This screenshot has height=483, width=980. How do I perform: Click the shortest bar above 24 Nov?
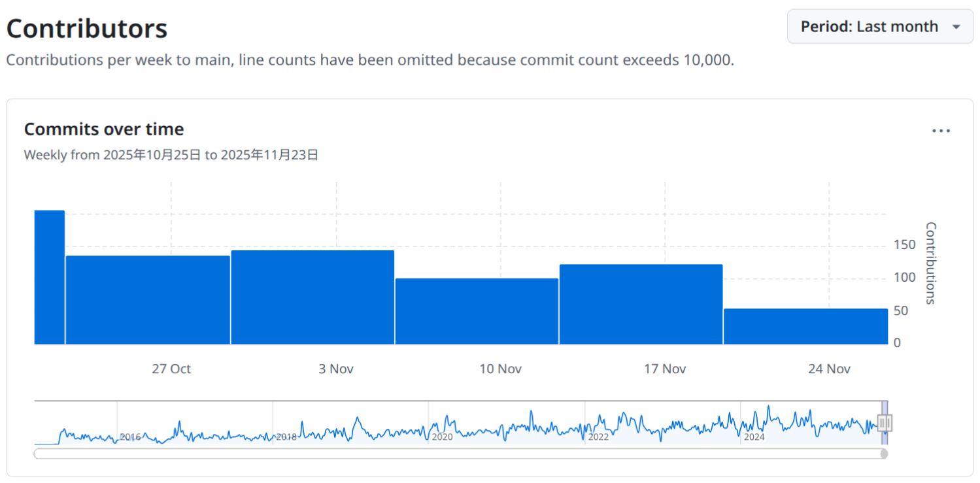pos(805,325)
